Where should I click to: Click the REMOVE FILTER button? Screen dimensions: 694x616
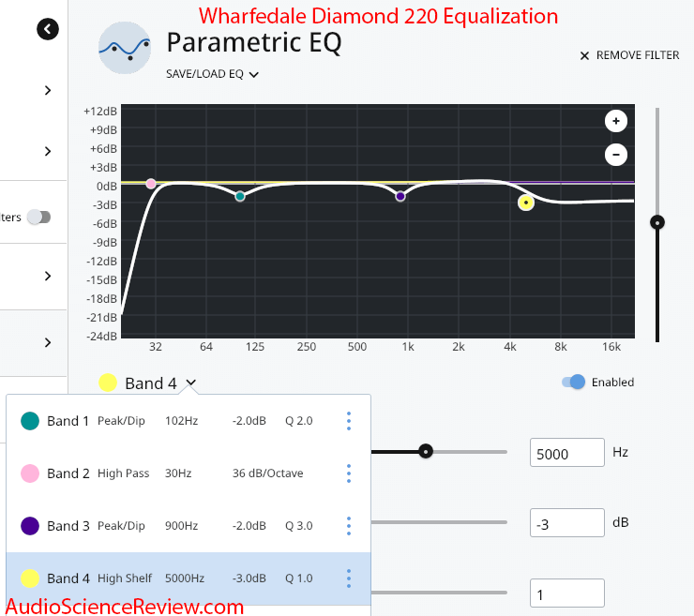tap(629, 55)
